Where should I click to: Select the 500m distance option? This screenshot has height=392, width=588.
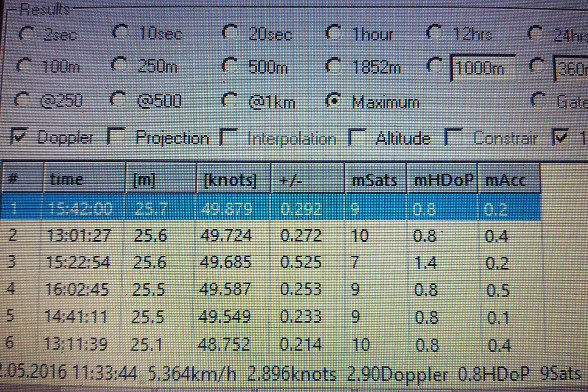coord(230,66)
